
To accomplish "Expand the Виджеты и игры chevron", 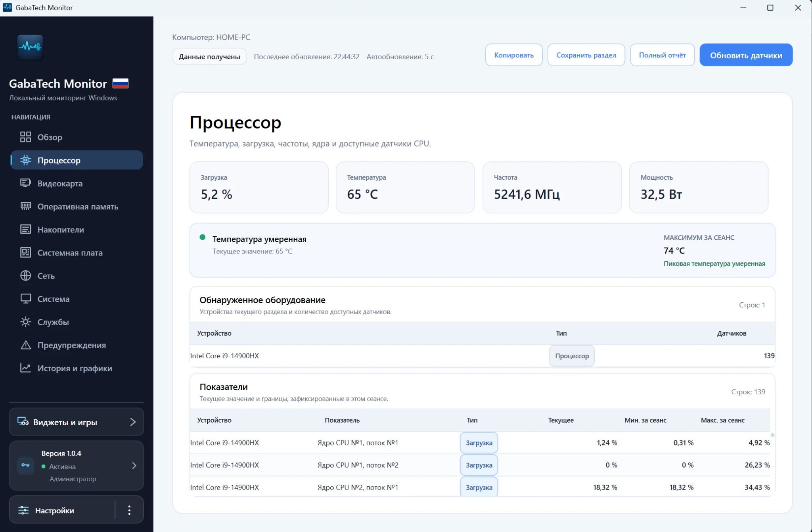I will tap(133, 422).
